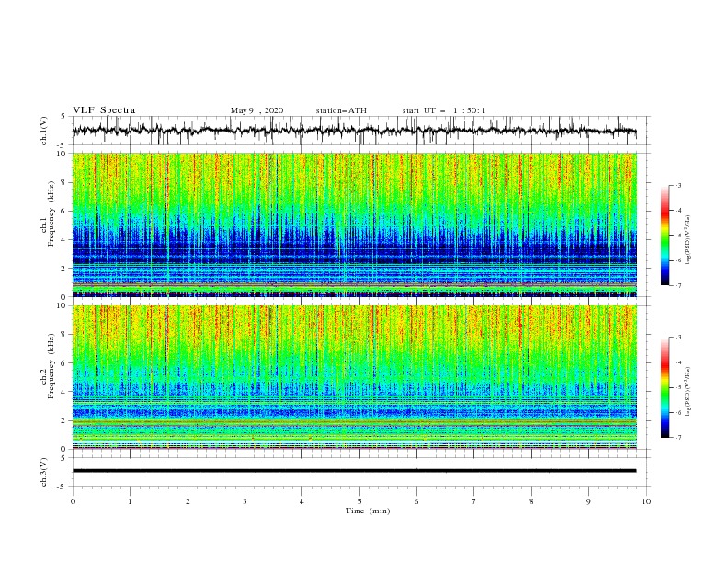Image resolution: width=728 pixels, height=563 pixels.
Task: Click the upper color bar's log(PSD) label
Action: [x=688, y=240]
